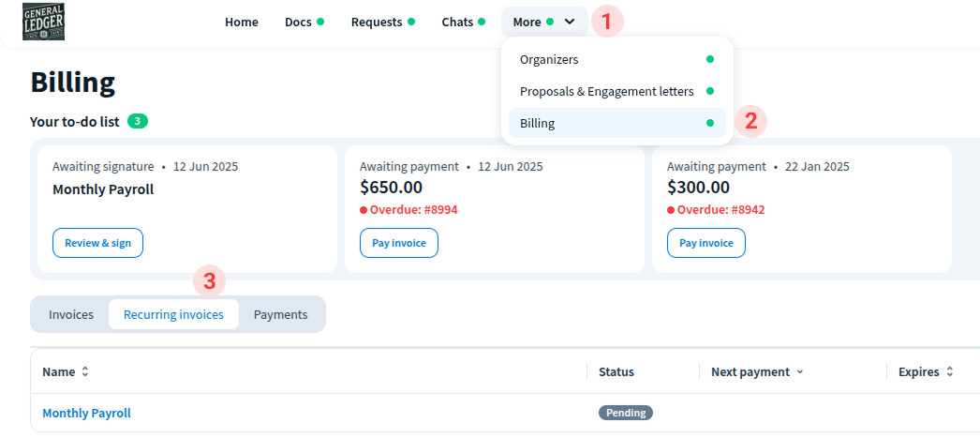
Task: Switch to the Invoices tab
Action: pyautogui.click(x=71, y=314)
